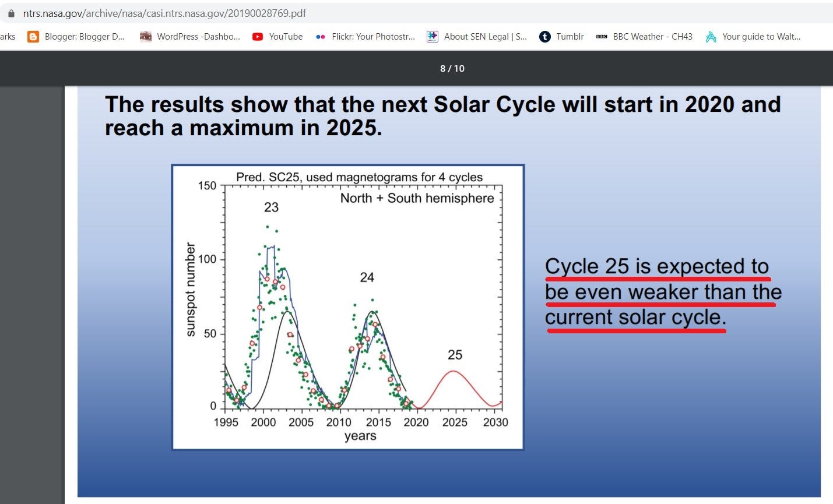Click the y-axis value "100"
Image resolution: width=833 pixels, height=504 pixels.
pyautogui.click(x=207, y=259)
